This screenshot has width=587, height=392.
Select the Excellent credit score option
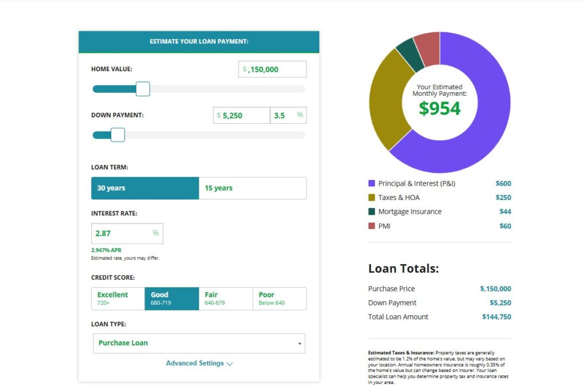(118, 298)
